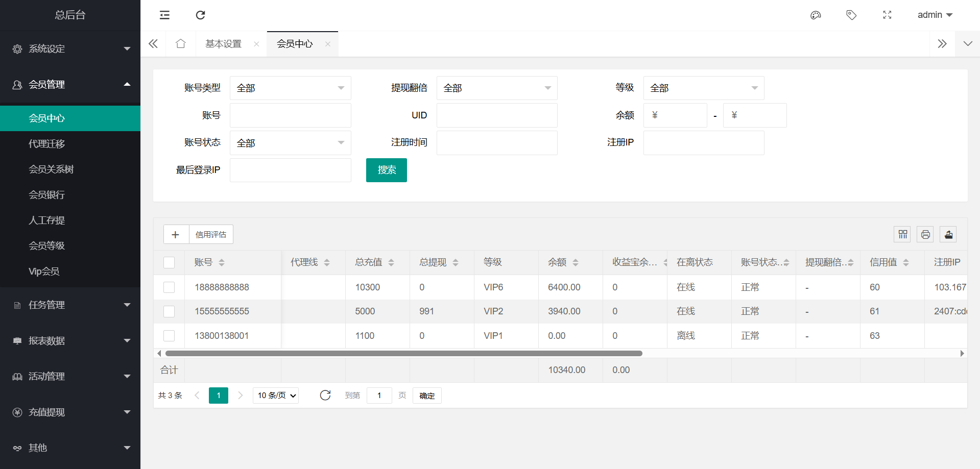Click the print icon above table
Image resolution: width=980 pixels, height=469 pixels.
[925, 234]
